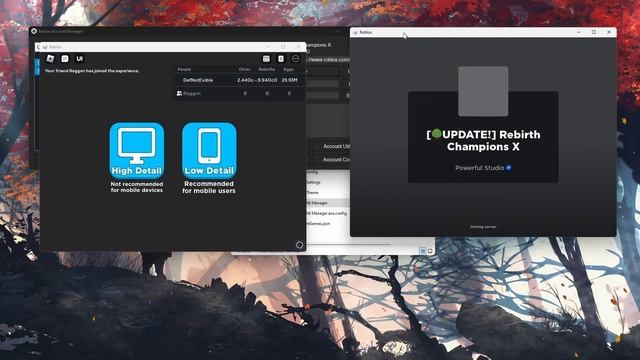Select the DefNotExible leaderboard row
The image size is (640, 360).
pos(240,80)
